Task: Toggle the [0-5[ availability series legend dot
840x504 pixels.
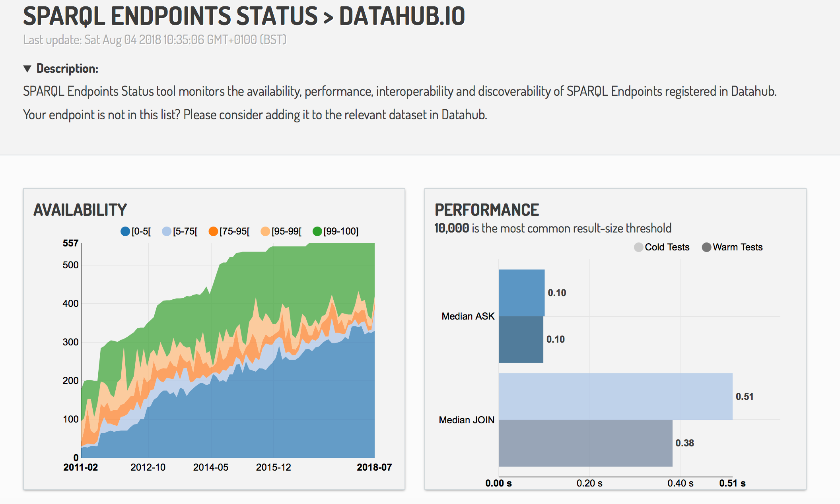Action: 125,231
